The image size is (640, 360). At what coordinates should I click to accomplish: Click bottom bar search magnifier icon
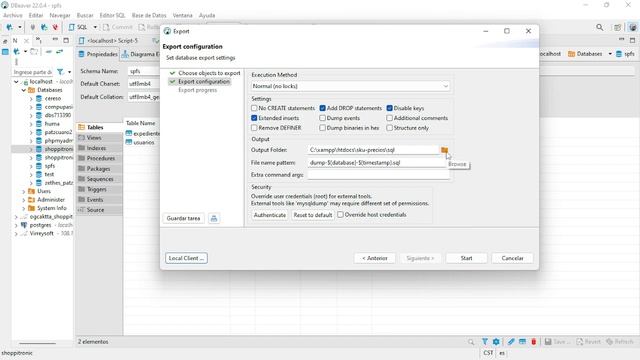click(x=471, y=342)
